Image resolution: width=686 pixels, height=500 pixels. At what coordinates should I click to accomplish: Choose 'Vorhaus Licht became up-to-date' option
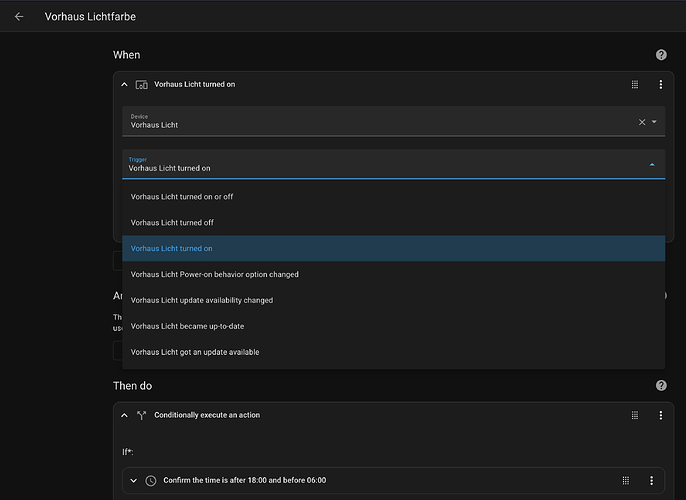(188, 326)
